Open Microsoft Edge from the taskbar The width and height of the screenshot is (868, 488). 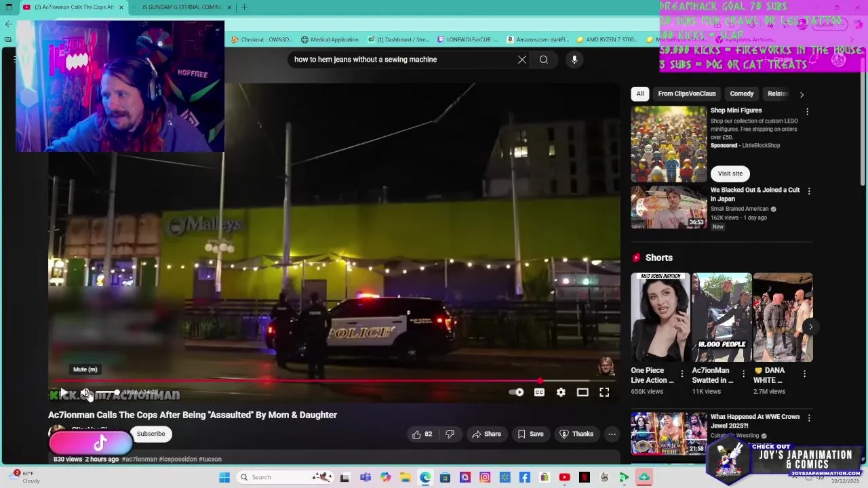(x=425, y=477)
